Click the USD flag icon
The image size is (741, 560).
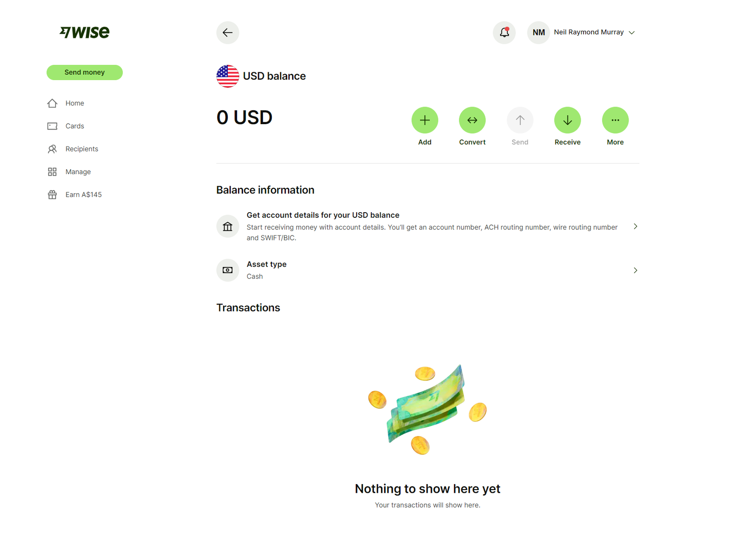227,76
